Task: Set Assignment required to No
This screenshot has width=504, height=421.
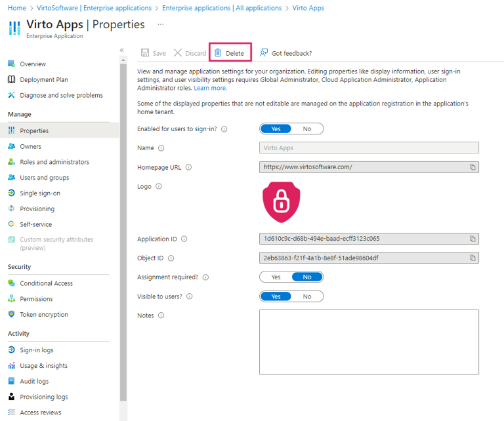Action: coord(307,277)
